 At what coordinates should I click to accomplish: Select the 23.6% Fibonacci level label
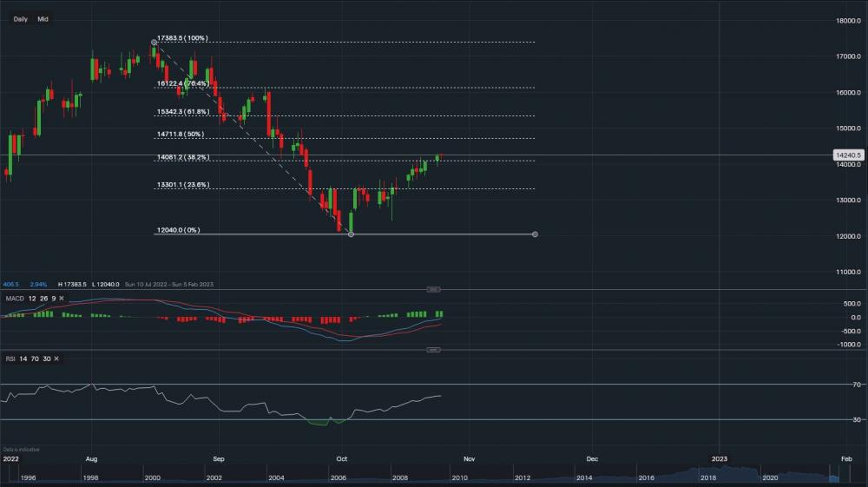coord(183,184)
